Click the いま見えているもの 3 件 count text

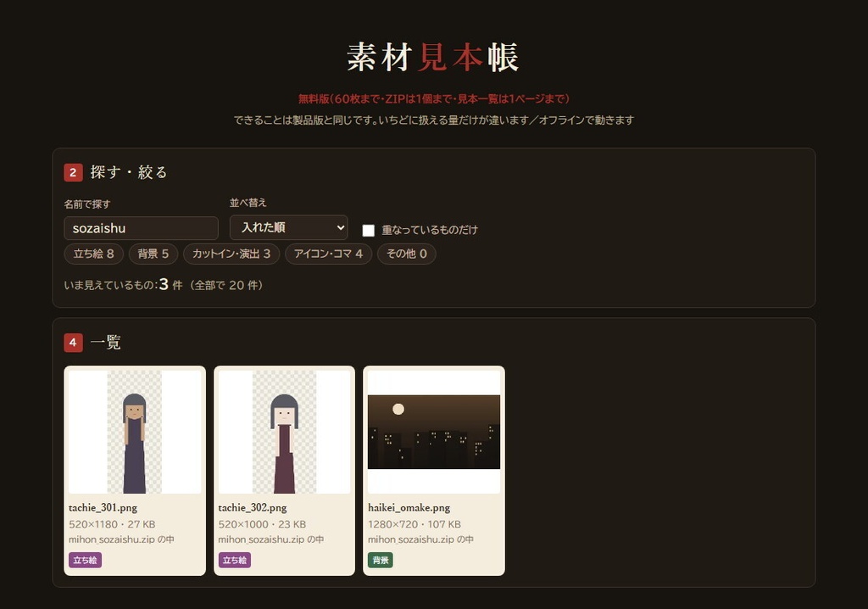[x=164, y=285]
